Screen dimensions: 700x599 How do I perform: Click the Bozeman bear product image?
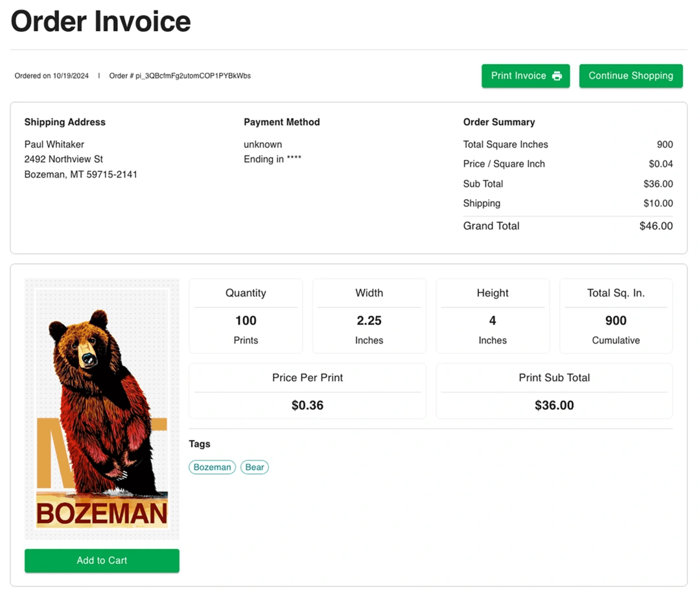[x=101, y=408]
